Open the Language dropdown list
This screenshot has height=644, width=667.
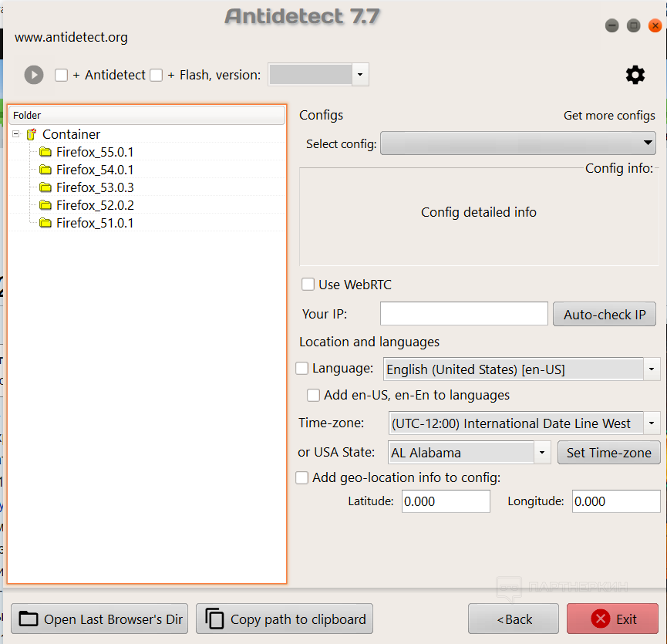(x=652, y=369)
